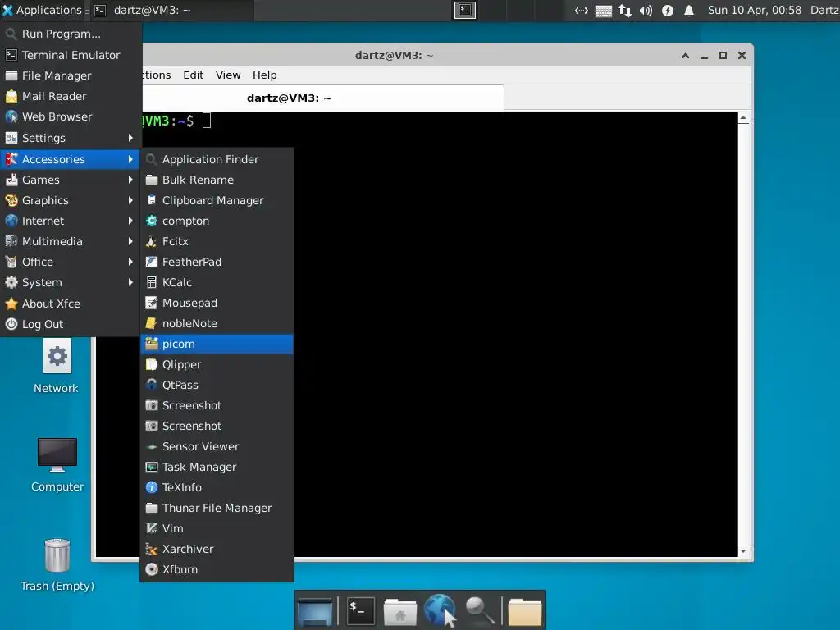Click Show Desktop icon in bottom dock
Screen dimensions: 840x630
point(315,611)
